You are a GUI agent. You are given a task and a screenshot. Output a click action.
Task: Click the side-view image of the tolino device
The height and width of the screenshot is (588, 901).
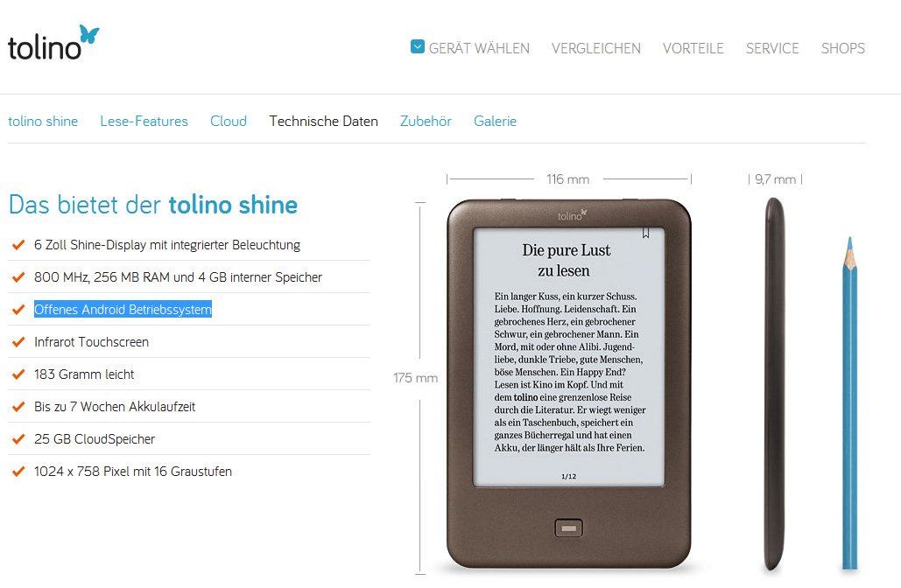pyautogui.click(x=774, y=383)
